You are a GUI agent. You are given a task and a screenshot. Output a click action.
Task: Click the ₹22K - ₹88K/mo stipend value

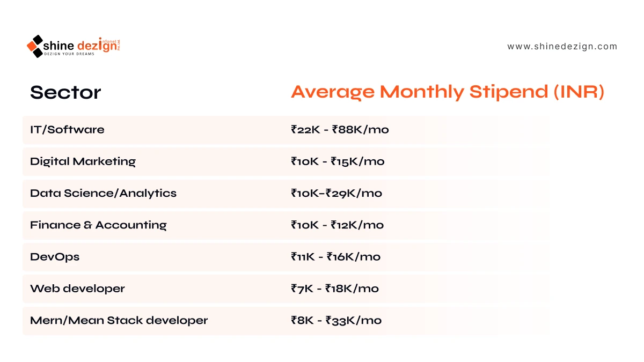click(x=340, y=130)
